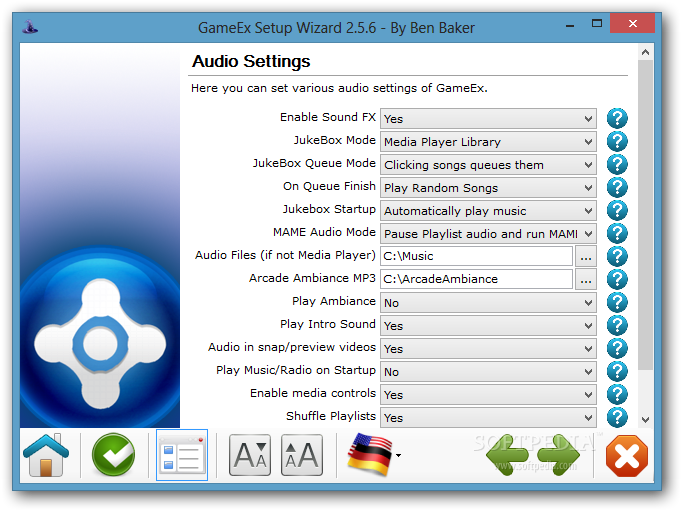Go to the Home page icon
This screenshot has height=511, width=682.
(46, 455)
